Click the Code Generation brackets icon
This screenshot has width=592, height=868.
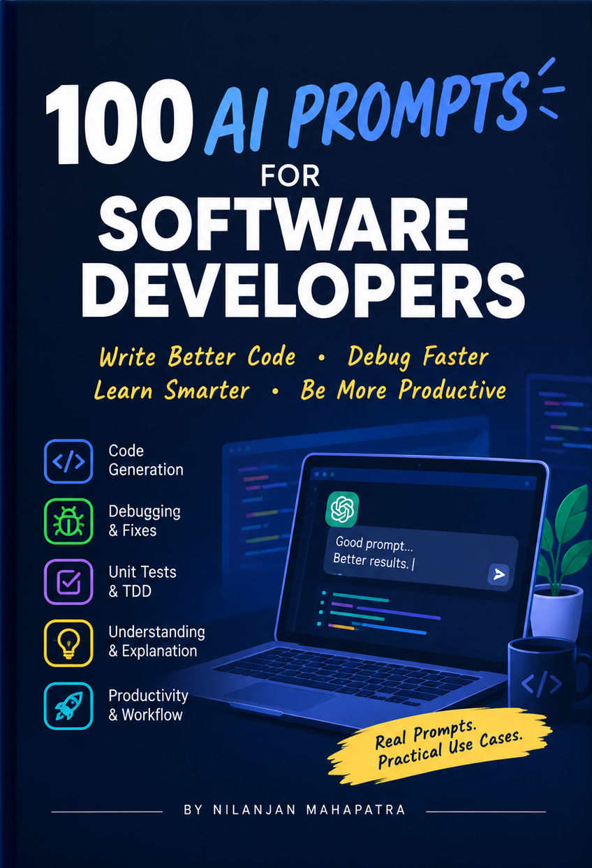[x=68, y=461]
